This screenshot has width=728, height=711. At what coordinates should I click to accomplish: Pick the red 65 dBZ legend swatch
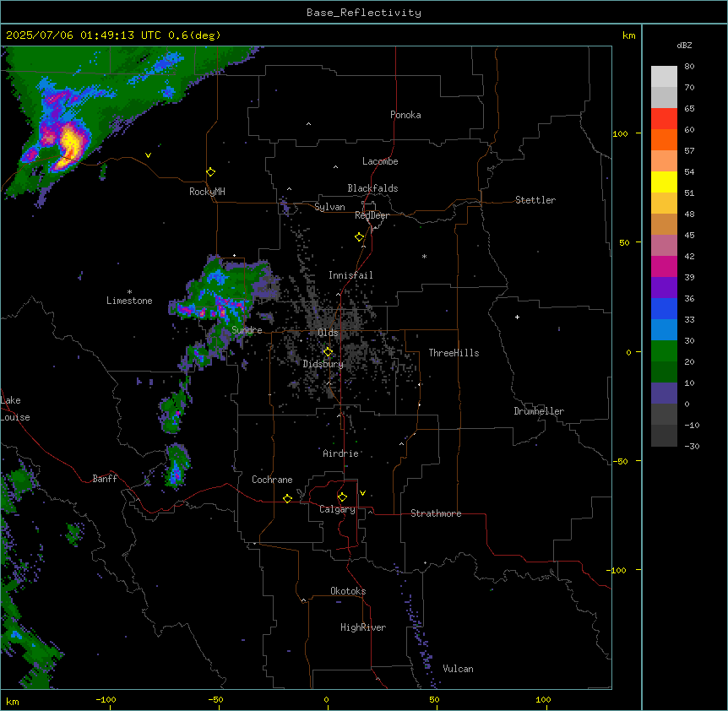664,119
